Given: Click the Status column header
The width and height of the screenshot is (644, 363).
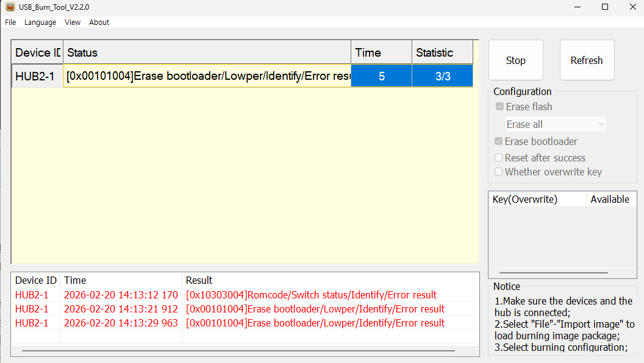Looking at the screenshot, I should coord(207,53).
